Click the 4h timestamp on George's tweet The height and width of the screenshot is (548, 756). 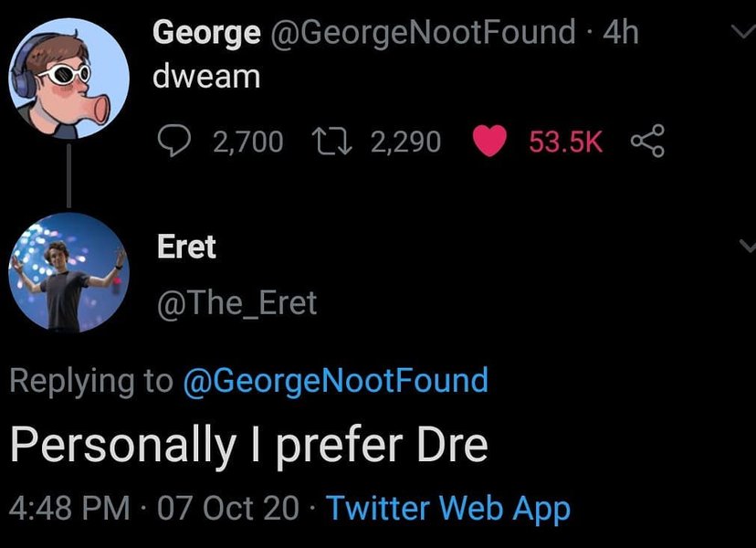(x=622, y=33)
